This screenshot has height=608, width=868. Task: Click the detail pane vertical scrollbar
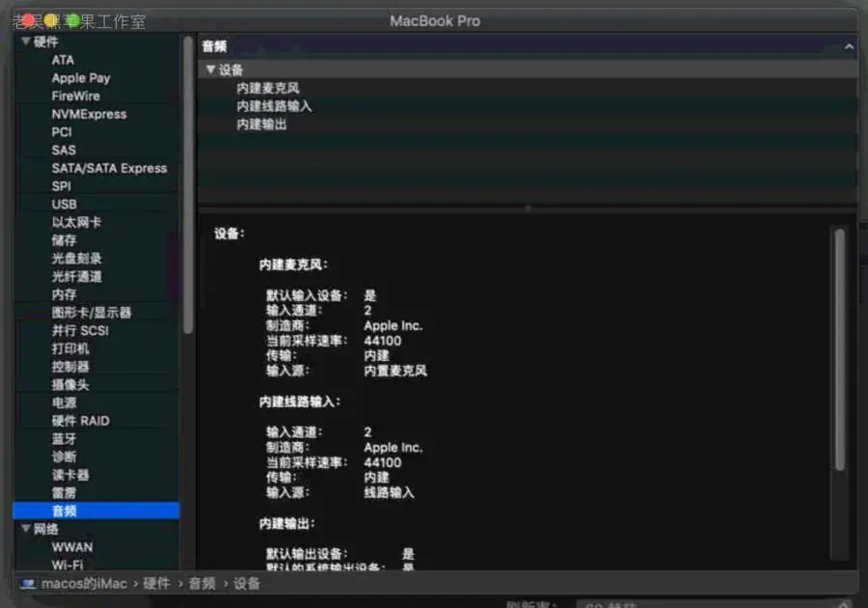tap(840, 350)
